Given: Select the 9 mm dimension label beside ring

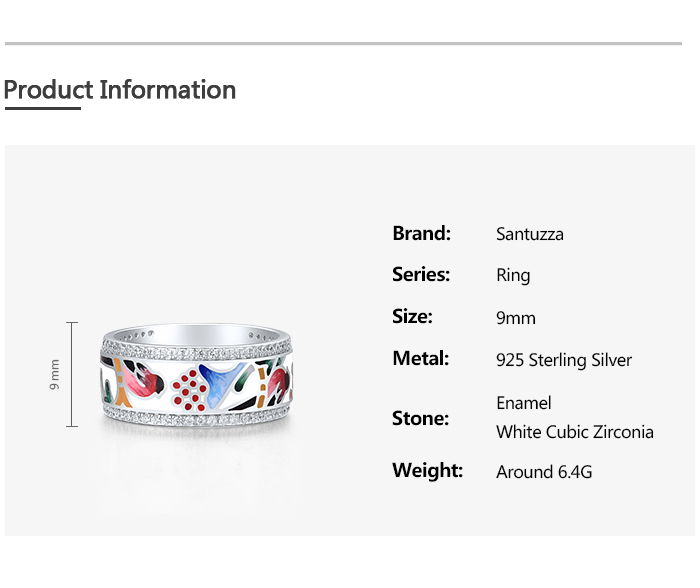Looking at the screenshot, I should (x=55, y=374).
